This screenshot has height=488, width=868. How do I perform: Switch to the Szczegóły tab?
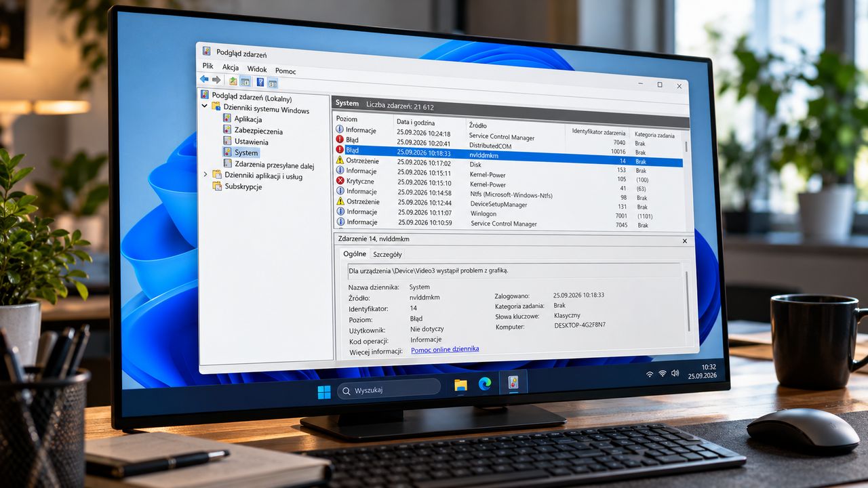click(388, 255)
